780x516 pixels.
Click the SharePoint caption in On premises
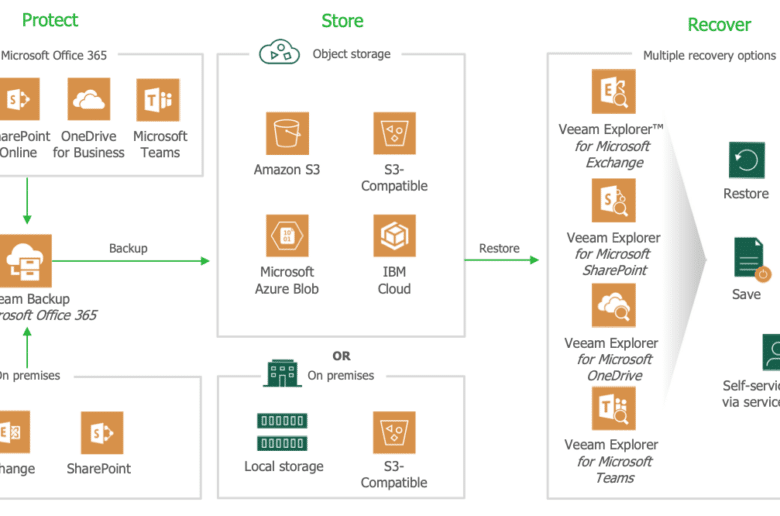click(x=98, y=469)
